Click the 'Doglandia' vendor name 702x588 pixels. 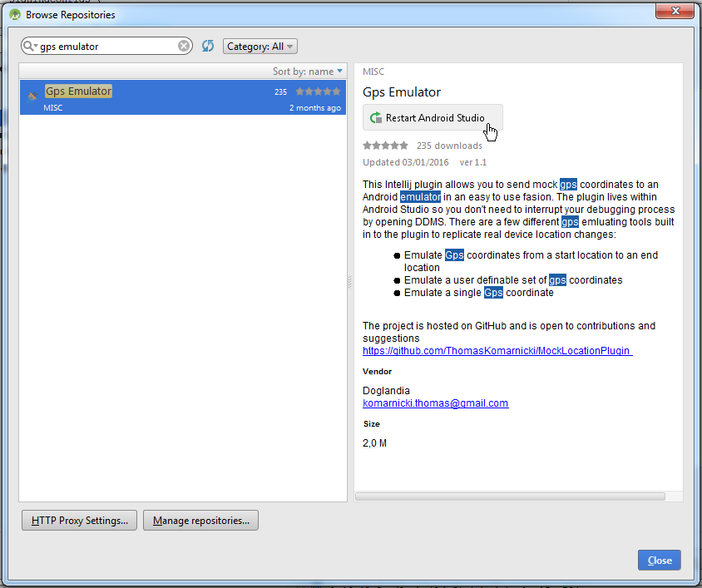point(386,391)
